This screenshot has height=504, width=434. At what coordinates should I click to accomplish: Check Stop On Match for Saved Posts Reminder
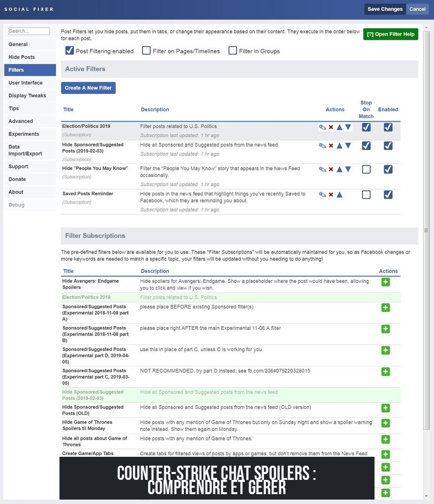click(366, 195)
